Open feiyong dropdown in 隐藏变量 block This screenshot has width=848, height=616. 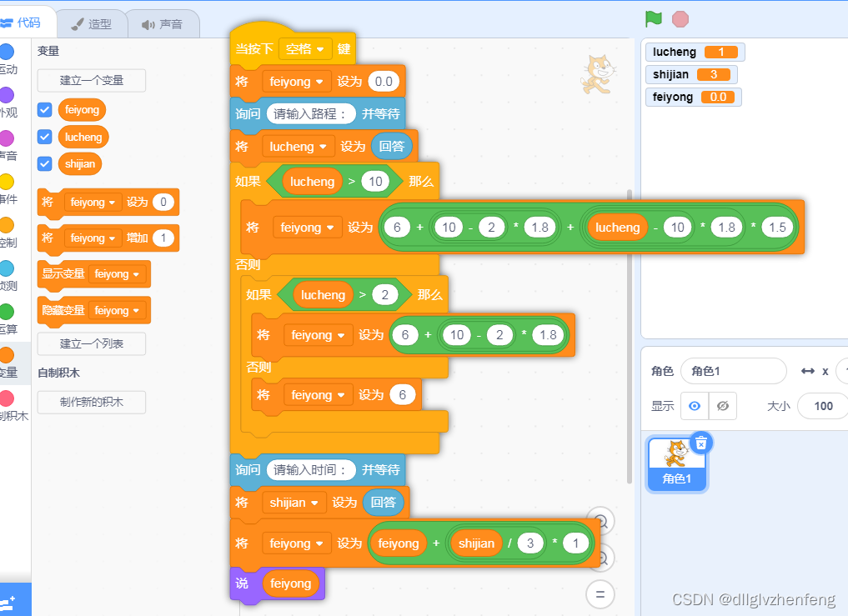tap(117, 311)
